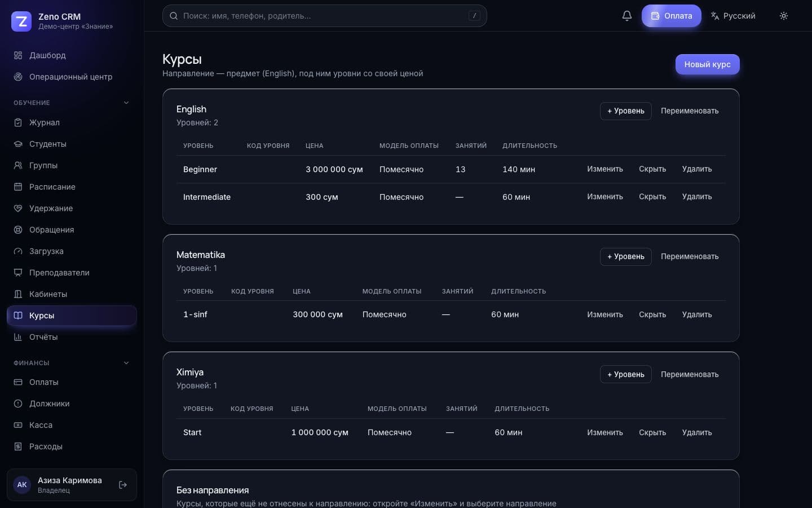
Task: Toggle the light theme sun icon
Action: click(x=783, y=16)
